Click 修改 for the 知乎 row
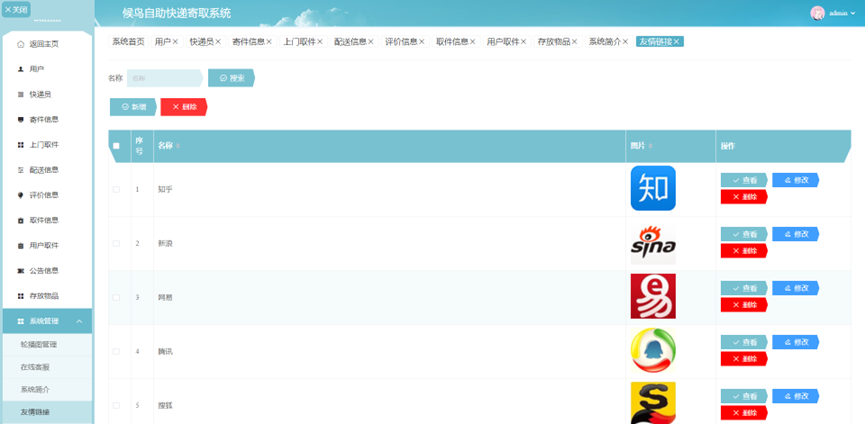865x424 pixels. [x=795, y=180]
